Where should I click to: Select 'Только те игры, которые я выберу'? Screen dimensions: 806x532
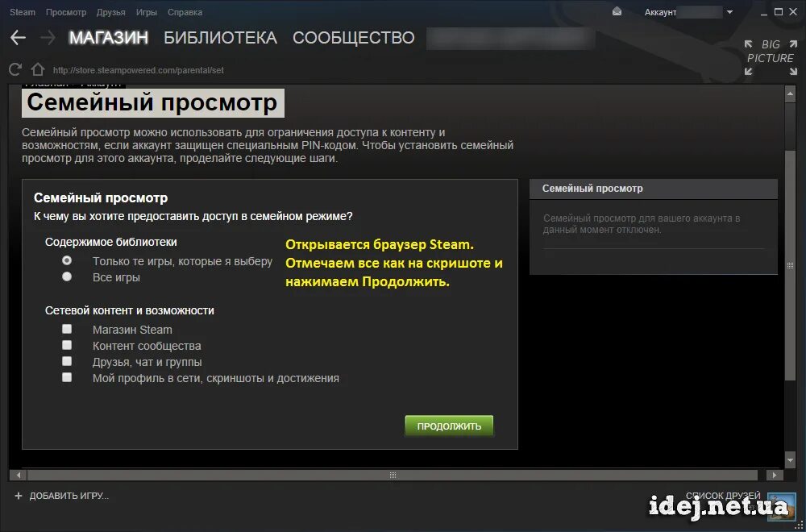click(x=67, y=260)
